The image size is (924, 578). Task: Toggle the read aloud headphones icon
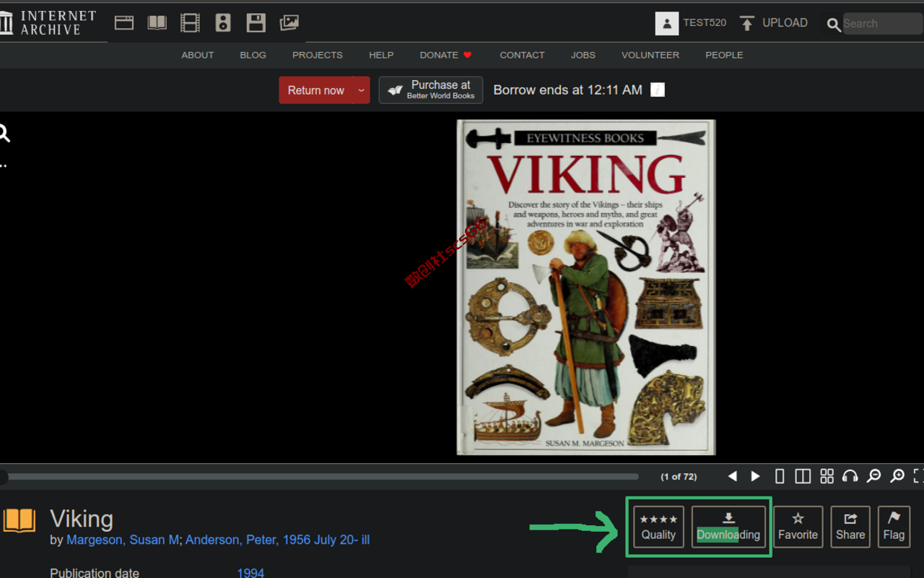click(850, 476)
